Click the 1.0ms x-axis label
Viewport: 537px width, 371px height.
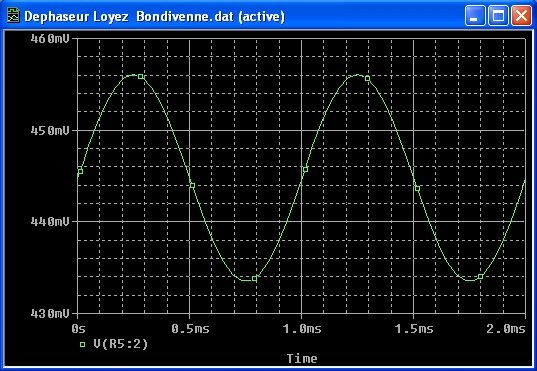coord(302,329)
